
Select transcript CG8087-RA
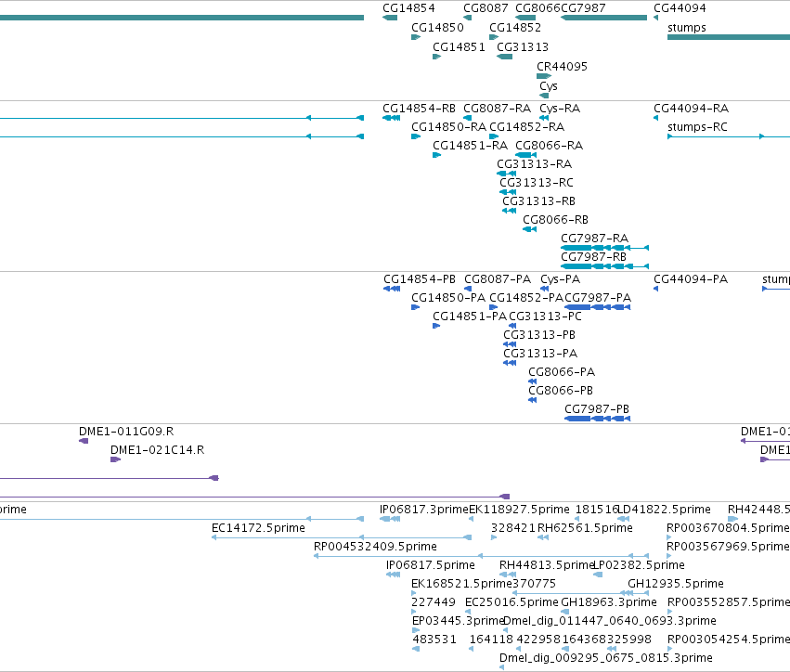pos(468,118)
